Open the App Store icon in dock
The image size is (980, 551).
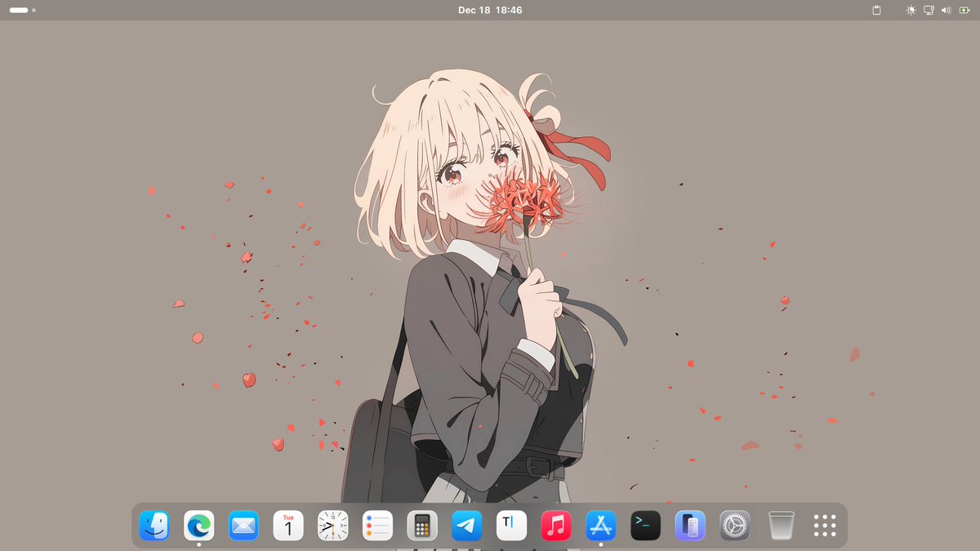point(601,526)
